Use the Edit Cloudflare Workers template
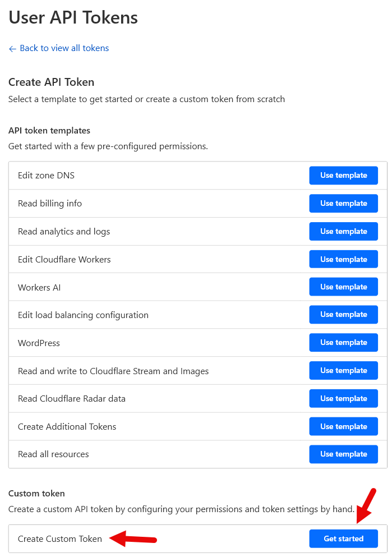The height and width of the screenshot is (557, 392). pos(343,259)
